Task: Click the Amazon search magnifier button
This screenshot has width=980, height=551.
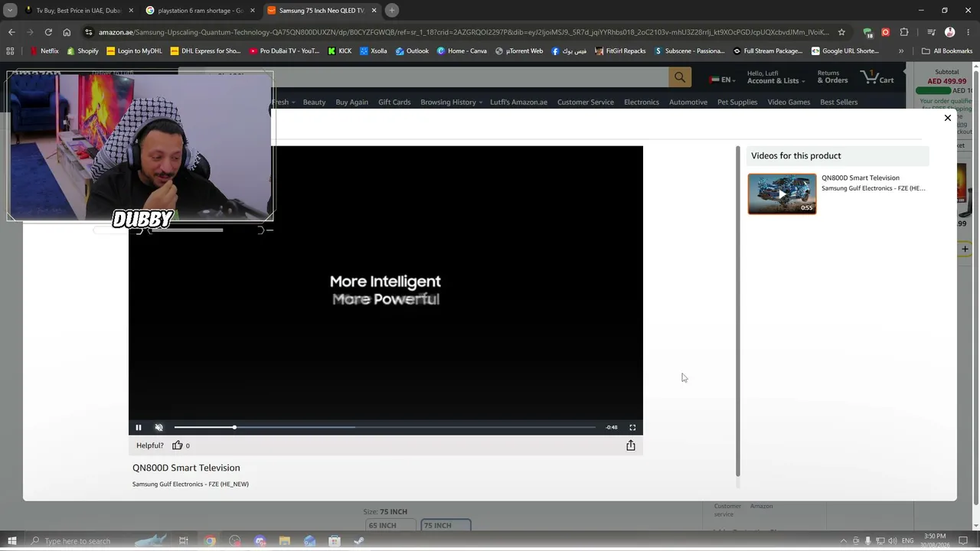Action: (680, 77)
